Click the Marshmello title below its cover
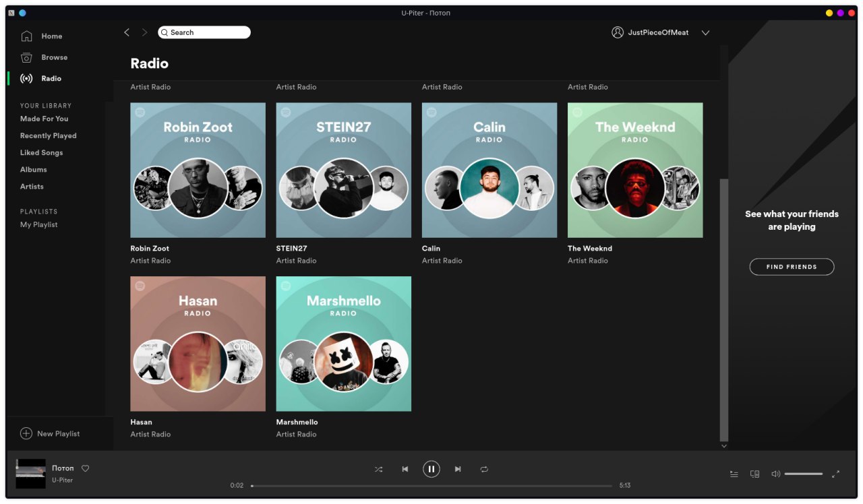Viewport: 863px width, 504px height. pyautogui.click(x=297, y=422)
